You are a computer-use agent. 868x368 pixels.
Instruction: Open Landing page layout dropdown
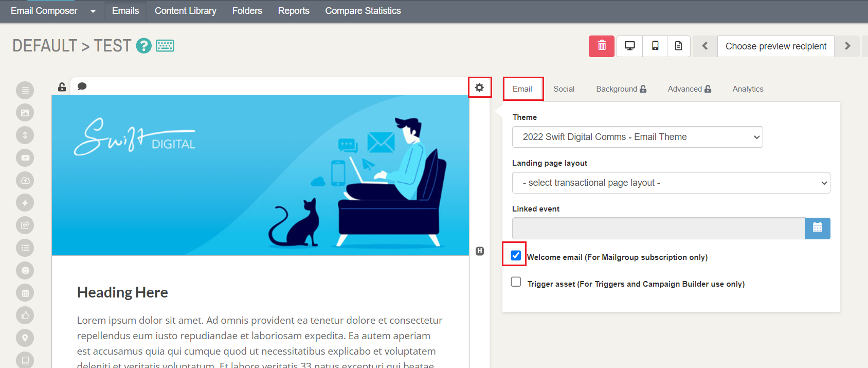click(x=671, y=183)
